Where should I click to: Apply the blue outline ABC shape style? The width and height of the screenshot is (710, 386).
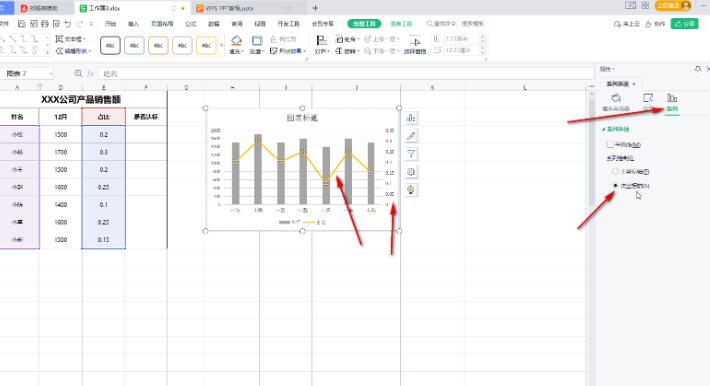134,46
